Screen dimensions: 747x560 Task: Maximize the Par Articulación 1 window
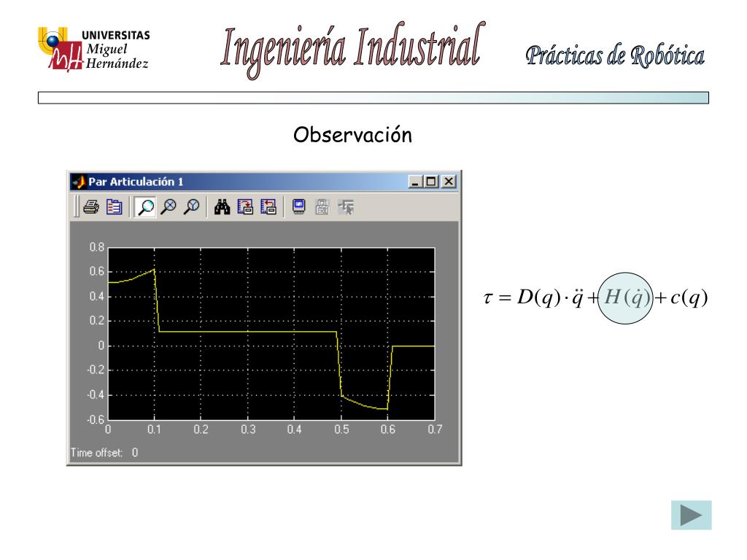tap(431, 182)
